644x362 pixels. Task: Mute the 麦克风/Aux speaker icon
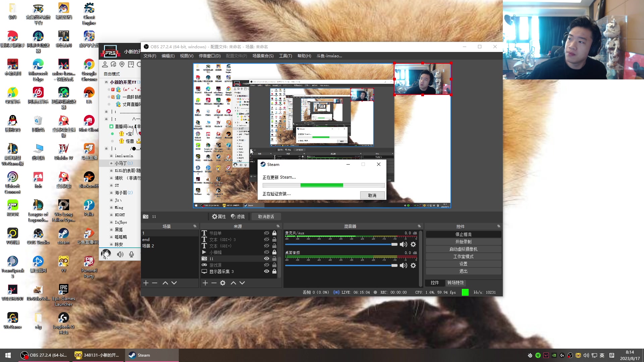(x=404, y=245)
